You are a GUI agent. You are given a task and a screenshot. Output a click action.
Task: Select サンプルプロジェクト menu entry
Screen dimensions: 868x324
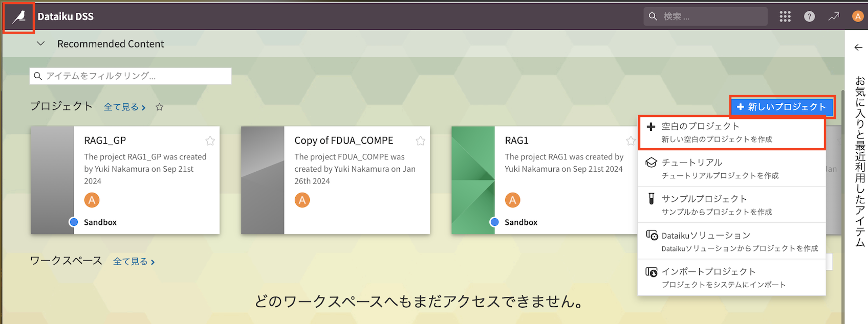[x=731, y=205]
